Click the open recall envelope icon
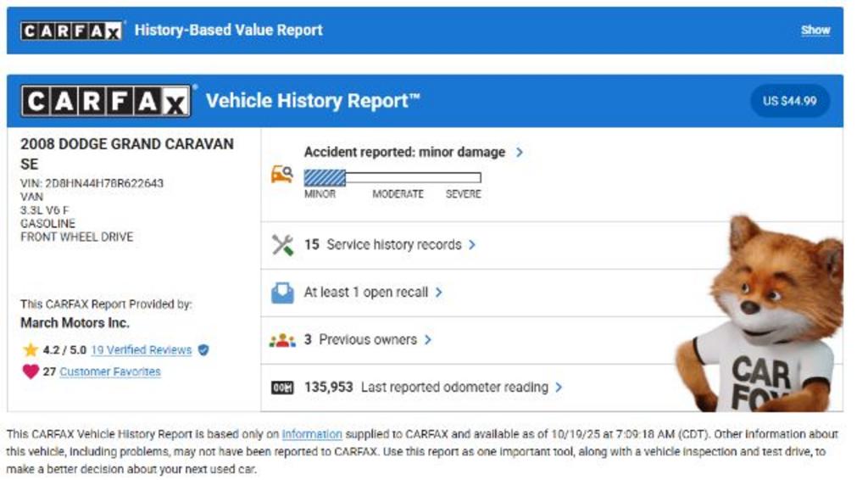Viewport: 868px width, 480px height. pyautogui.click(x=281, y=293)
